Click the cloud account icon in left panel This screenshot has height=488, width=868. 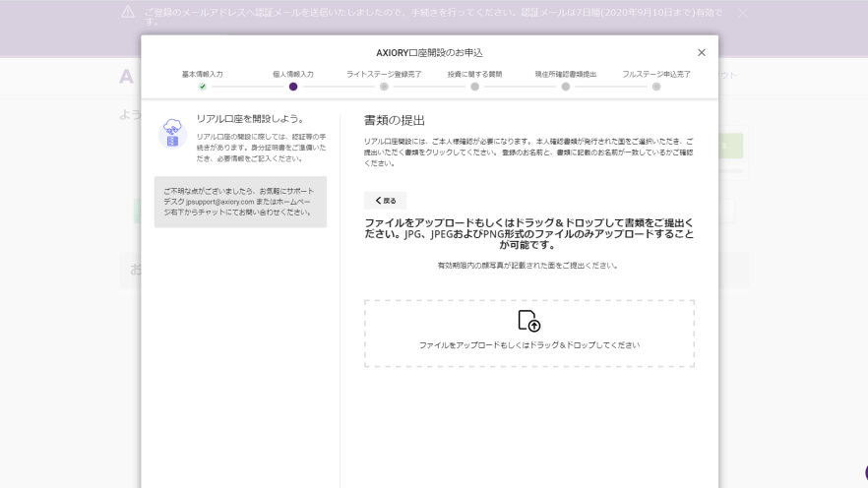pos(172,133)
